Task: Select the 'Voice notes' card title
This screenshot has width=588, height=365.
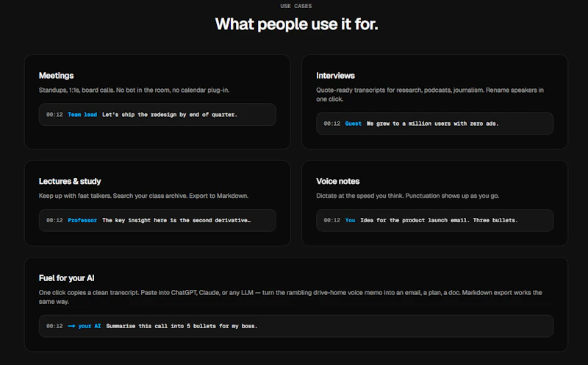Action: (337, 181)
